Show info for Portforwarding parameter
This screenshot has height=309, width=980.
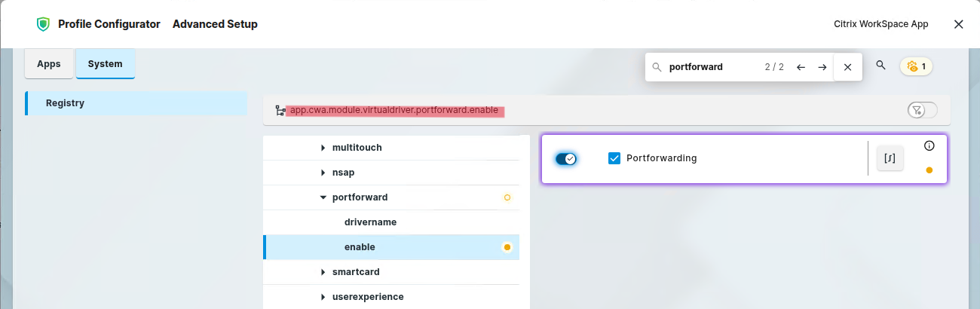[929, 145]
